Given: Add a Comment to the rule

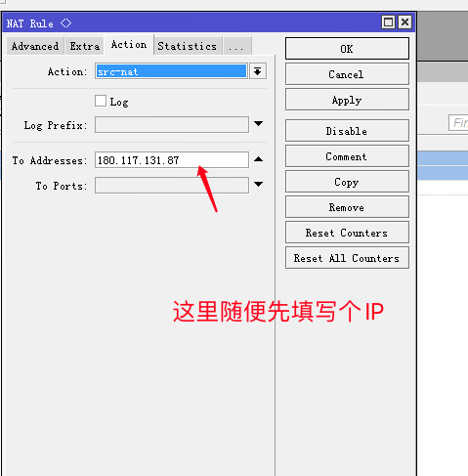Looking at the screenshot, I should (x=347, y=156).
